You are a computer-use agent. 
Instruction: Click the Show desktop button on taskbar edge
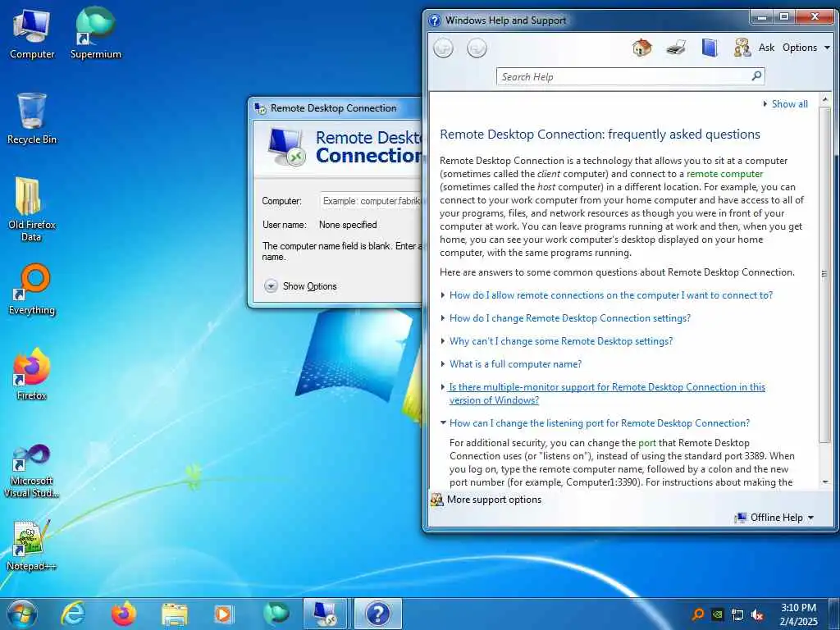(x=835, y=614)
